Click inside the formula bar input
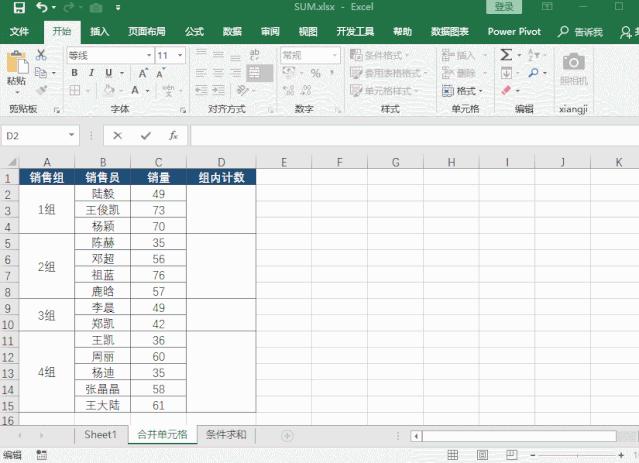Viewport: 639px width, 463px height. tap(414, 136)
